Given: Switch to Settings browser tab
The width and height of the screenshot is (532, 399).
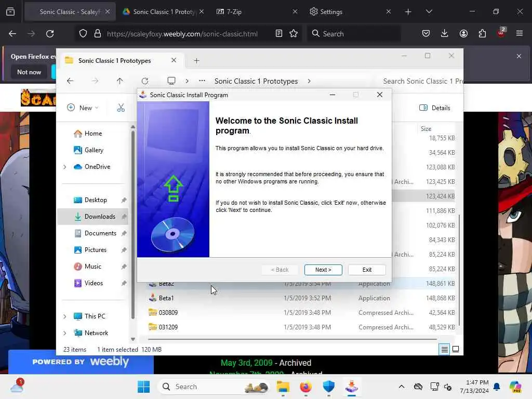Looking at the screenshot, I should pos(350,11).
